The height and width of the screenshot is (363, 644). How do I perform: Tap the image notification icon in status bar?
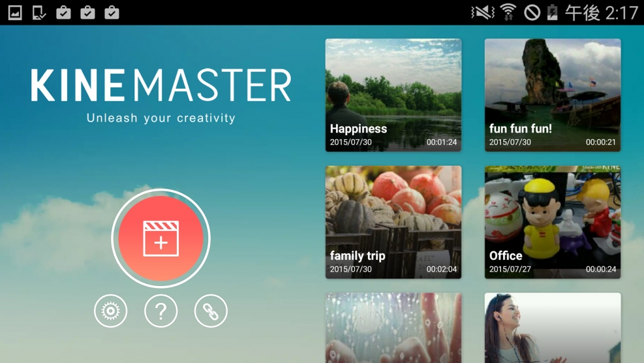pos(15,12)
